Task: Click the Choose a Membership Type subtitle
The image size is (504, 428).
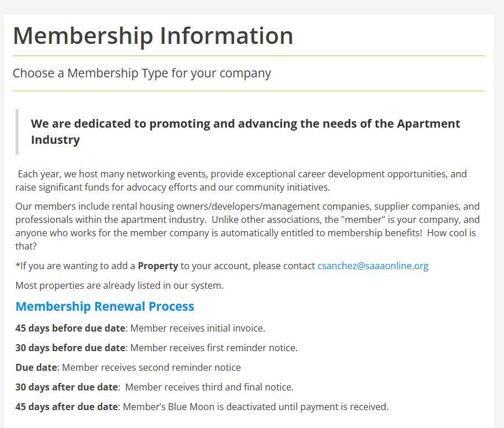Action: point(142,73)
